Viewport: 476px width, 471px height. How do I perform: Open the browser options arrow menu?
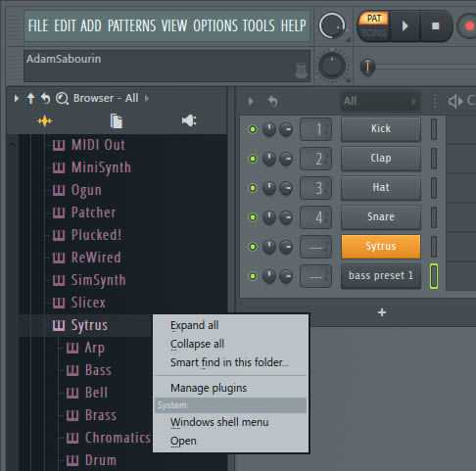click(x=16, y=98)
